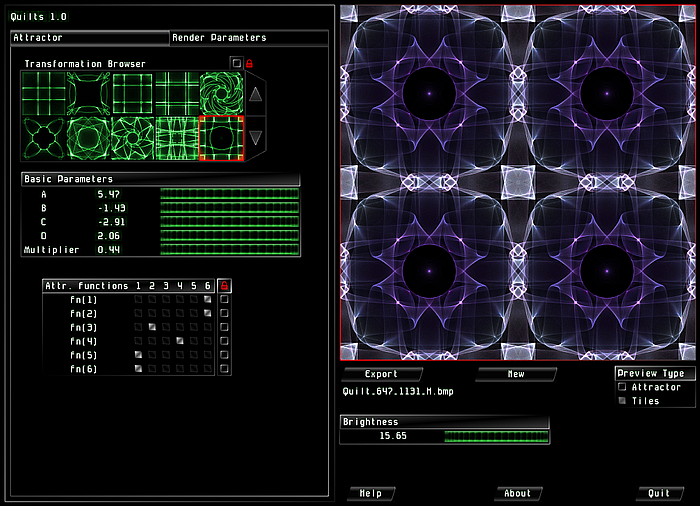700x506 pixels.
Task: Toggle the checkbox next to Transformation Browser
Action: [x=237, y=63]
